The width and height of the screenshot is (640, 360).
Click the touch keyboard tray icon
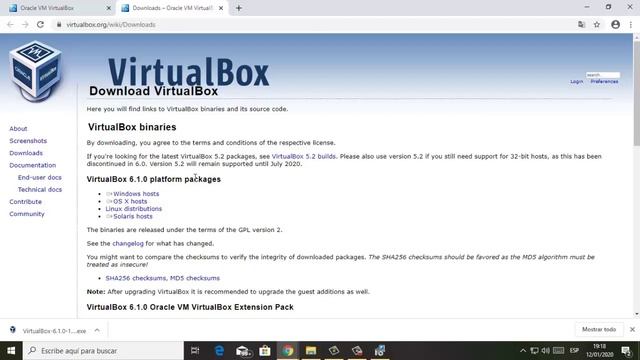(559, 351)
